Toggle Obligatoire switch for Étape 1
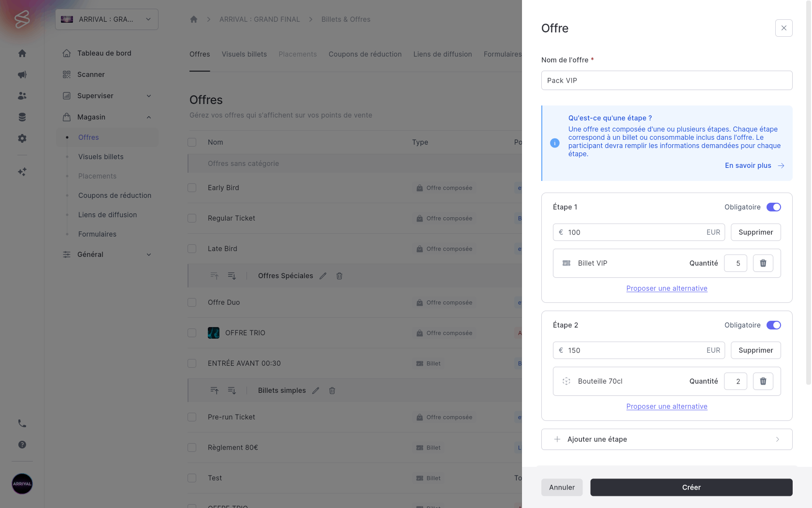812x508 pixels. [x=773, y=207]
